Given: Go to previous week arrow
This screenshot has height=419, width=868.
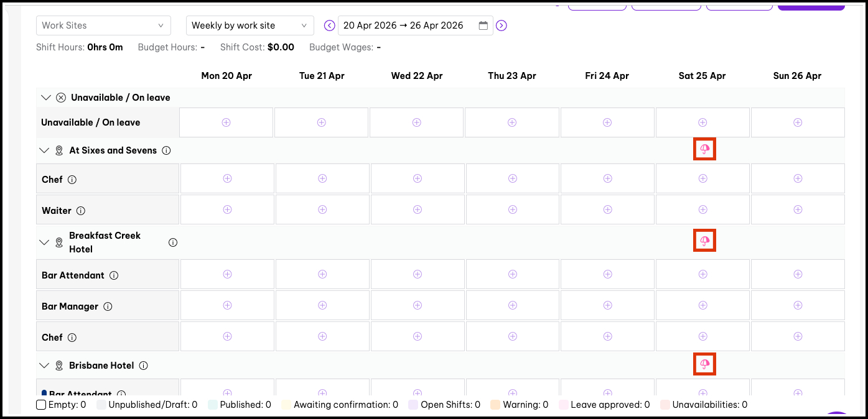Looking at the screenshot, I should tap(330, 25).
